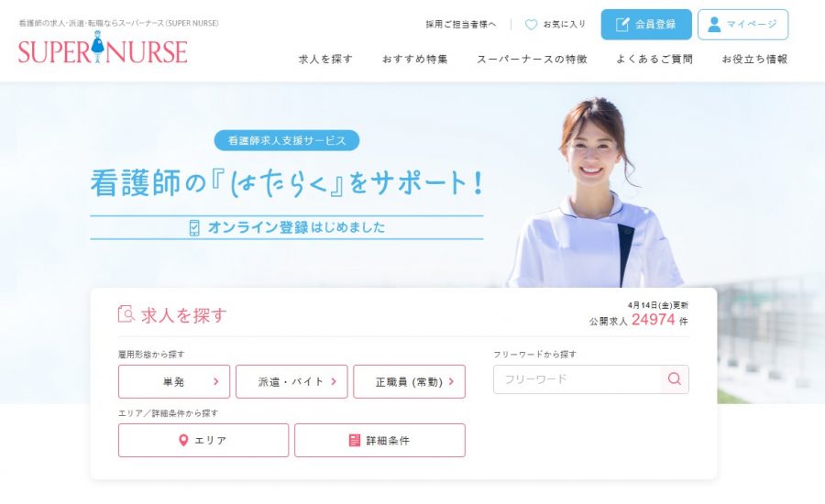Click the heart icon for お気に入り
The width and height of the screenshot is (825, 504).
click(532, 24)
